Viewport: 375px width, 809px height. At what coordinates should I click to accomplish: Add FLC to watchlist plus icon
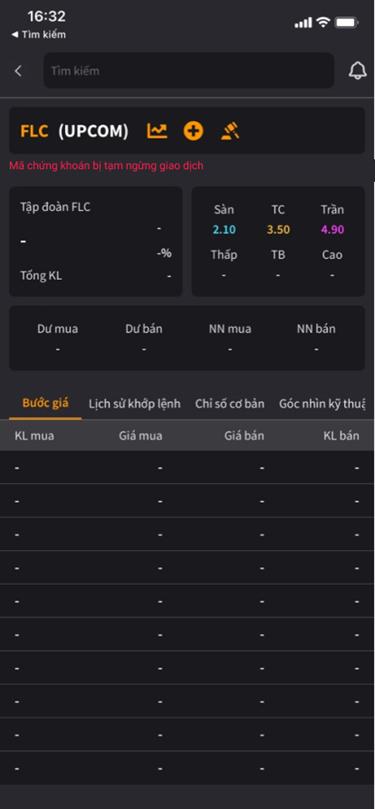click(193, 131)
